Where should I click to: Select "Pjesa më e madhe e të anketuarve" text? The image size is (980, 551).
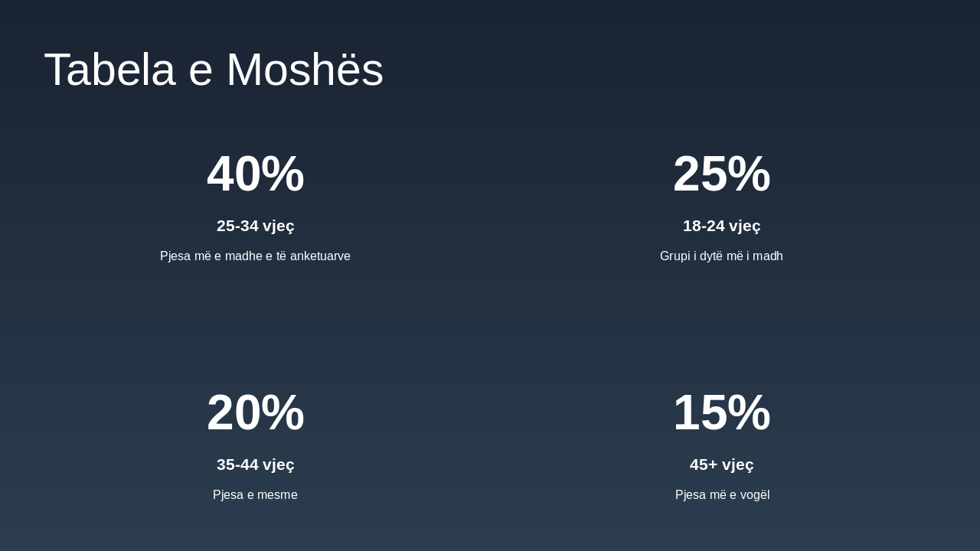pyautogui.click(x=255, y=256)
